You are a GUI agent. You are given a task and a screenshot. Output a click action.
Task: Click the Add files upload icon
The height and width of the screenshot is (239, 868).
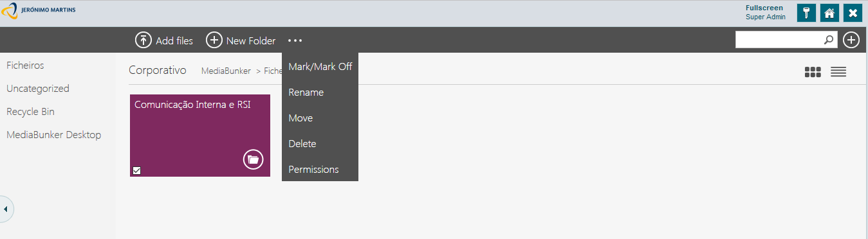click(143, 40)
